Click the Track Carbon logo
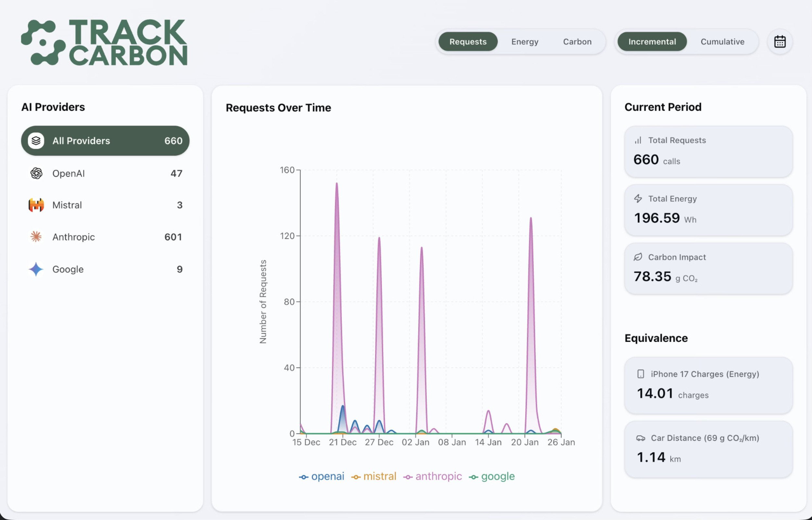This screenshot has width=812, height=520. coord(104,42)
